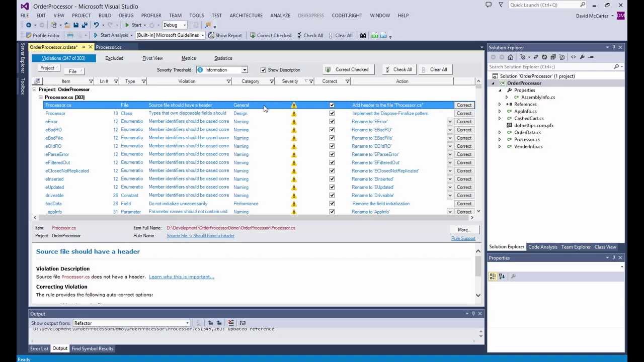This screenshot has height=362, width=644.
Task: Click toolbar Correct Checked command
Action: click(x=270, y=35)
